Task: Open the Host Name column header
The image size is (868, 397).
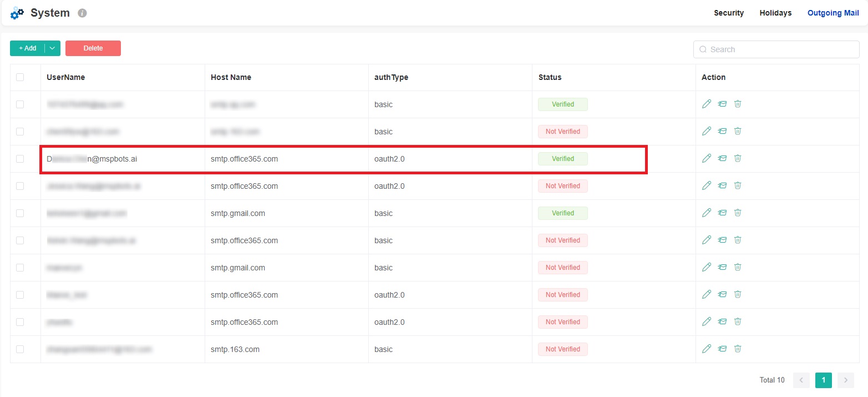Action: 231,77
